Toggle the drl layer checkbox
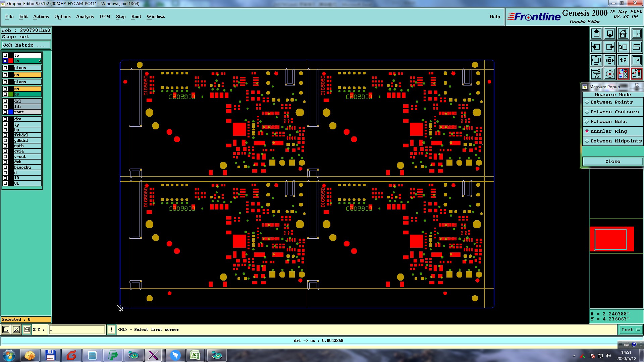The width and height of the screenshot is (644, 362). coord(5,101)
